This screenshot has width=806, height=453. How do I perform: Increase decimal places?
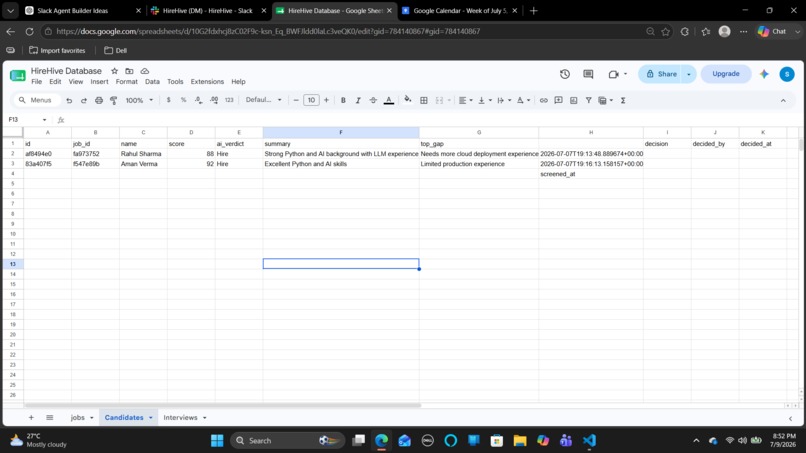(x=214, y=100)
